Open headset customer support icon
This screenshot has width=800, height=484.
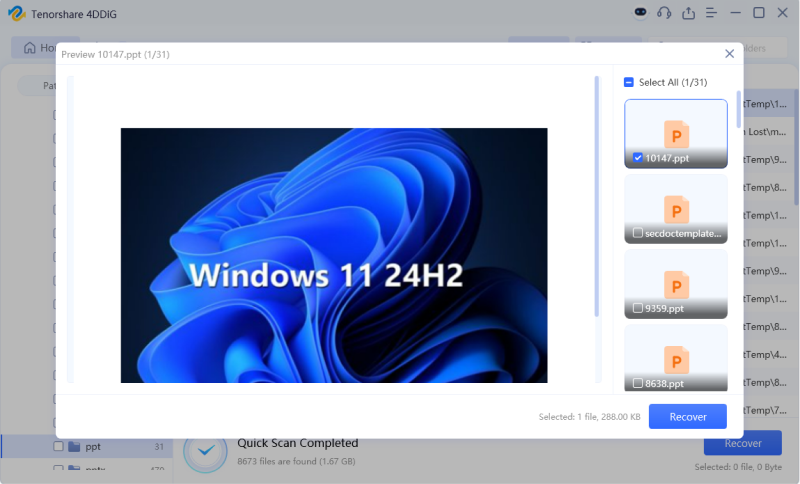(664, 13)
